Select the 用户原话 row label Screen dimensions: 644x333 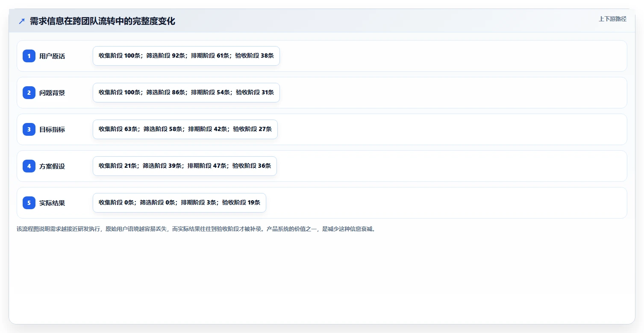click(52, 56)
